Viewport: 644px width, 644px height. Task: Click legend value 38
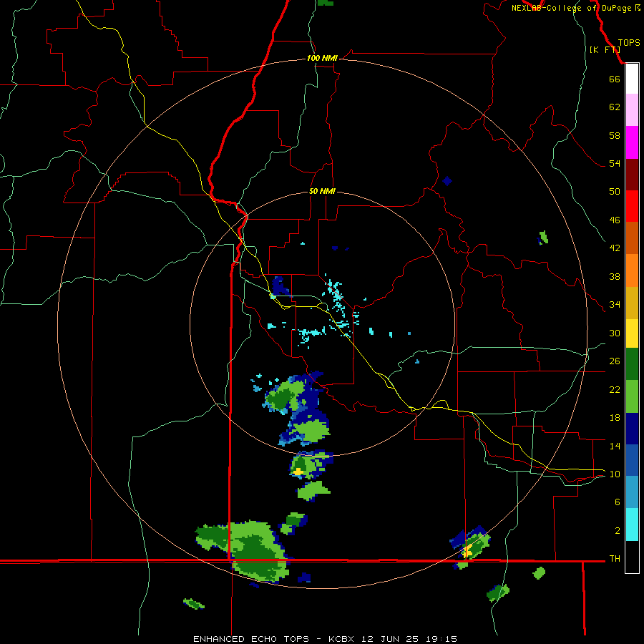(x=615, y=276)
